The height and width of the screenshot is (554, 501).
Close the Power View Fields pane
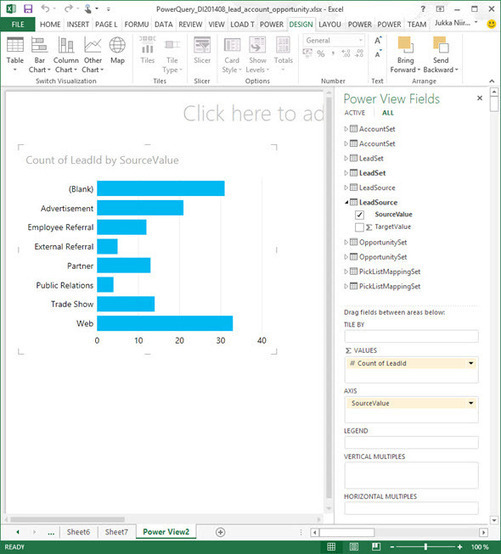pos(479,98)
